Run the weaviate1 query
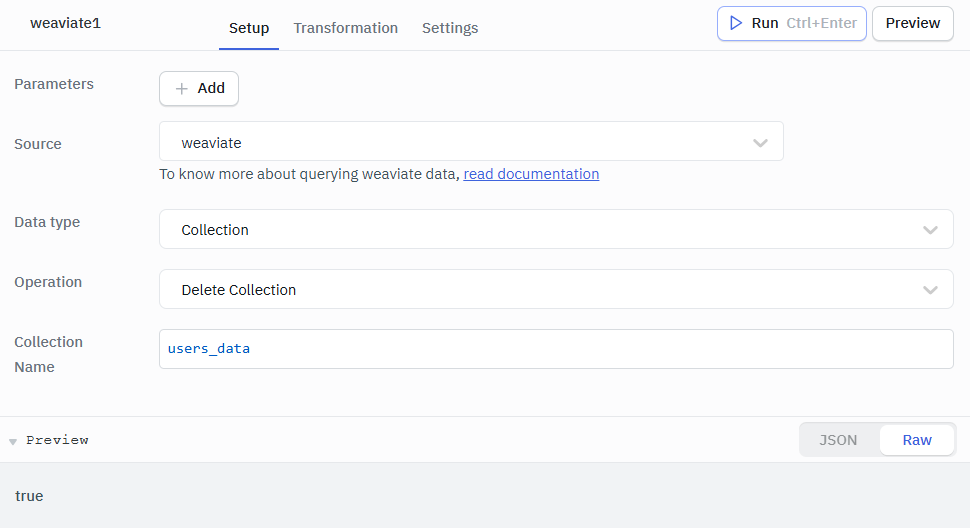Screen dimensions: 970x528 791,23
